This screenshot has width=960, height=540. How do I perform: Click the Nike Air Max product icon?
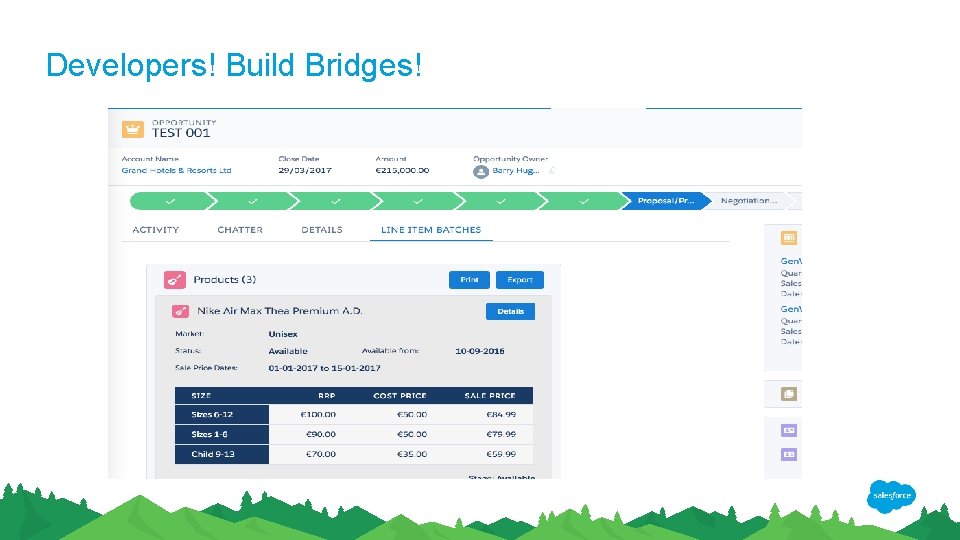coord(180,312)
